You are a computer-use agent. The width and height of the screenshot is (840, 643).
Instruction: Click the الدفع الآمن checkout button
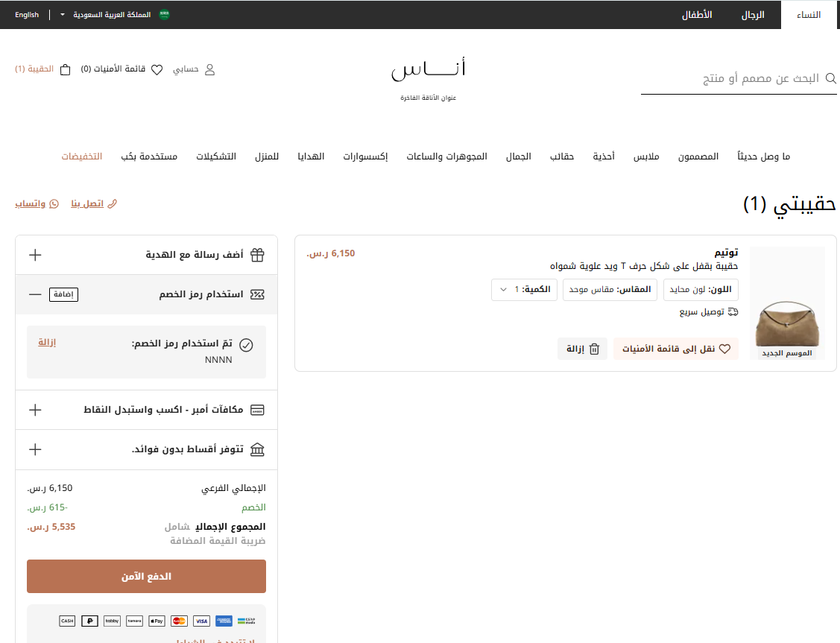pos(146,576)
